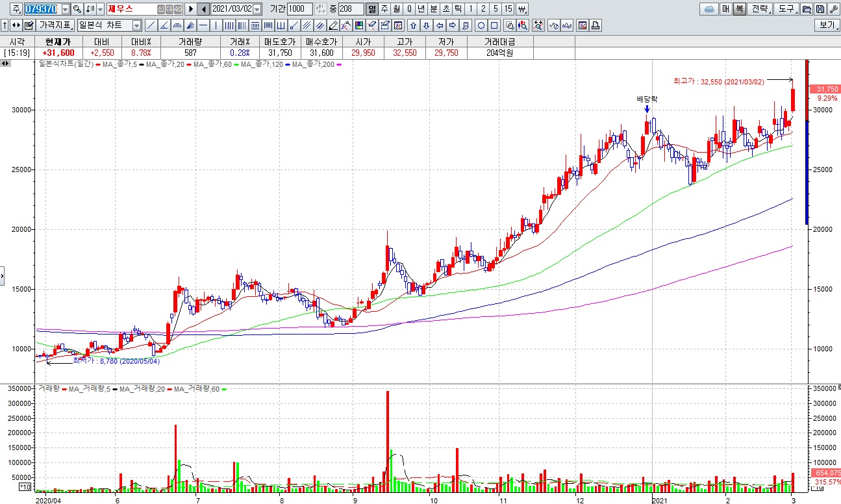The image size is (841, 504).
Task: Select the Fibonacci arc tool
Action: 177,25
